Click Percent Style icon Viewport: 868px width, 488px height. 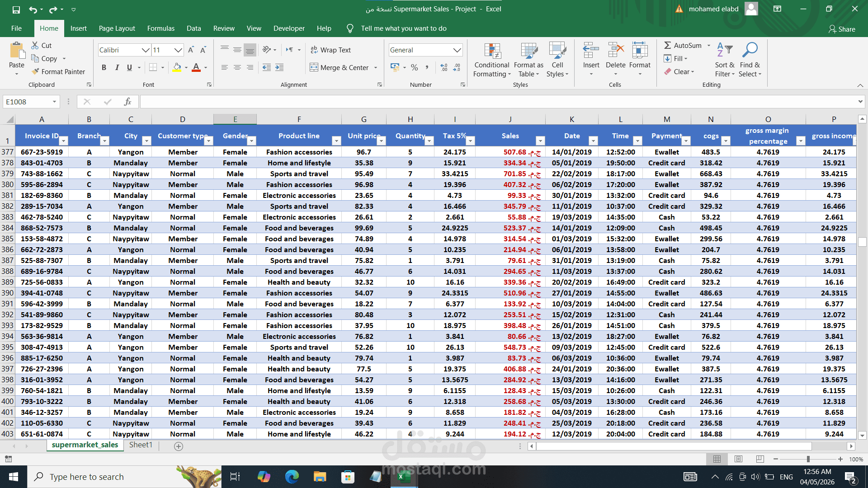[415, 67]
